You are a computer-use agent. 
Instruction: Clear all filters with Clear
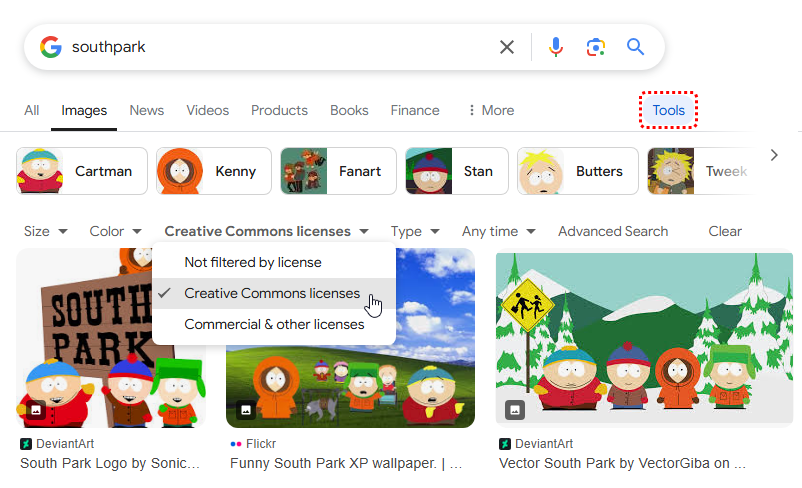pyautogui.click(x=725, y=231)
